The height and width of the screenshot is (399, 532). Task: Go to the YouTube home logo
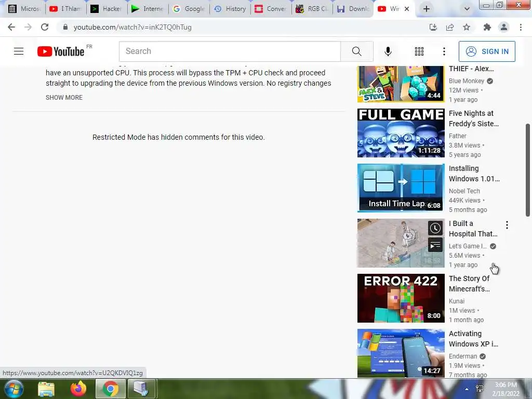click(x=61, y=51)
